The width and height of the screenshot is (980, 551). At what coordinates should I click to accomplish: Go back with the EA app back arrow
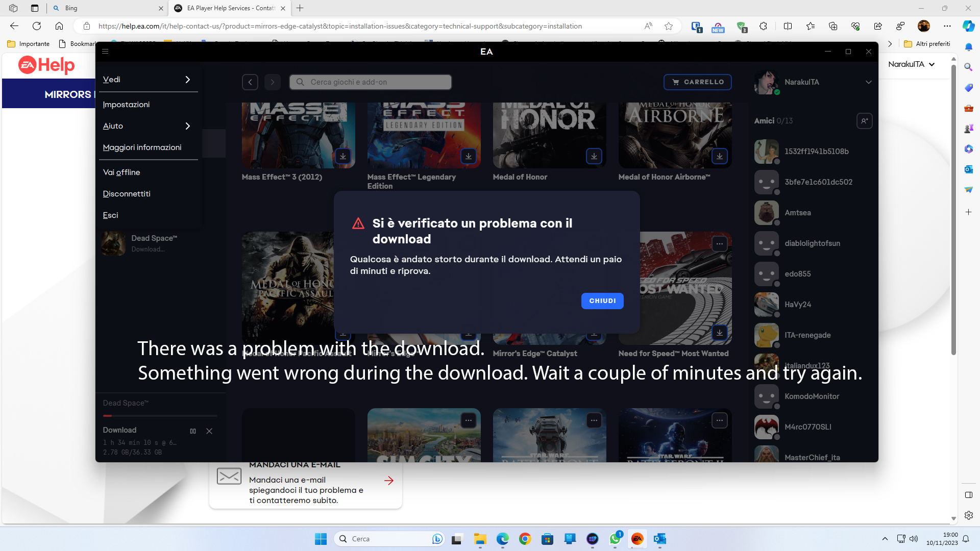tap(250, 82)
